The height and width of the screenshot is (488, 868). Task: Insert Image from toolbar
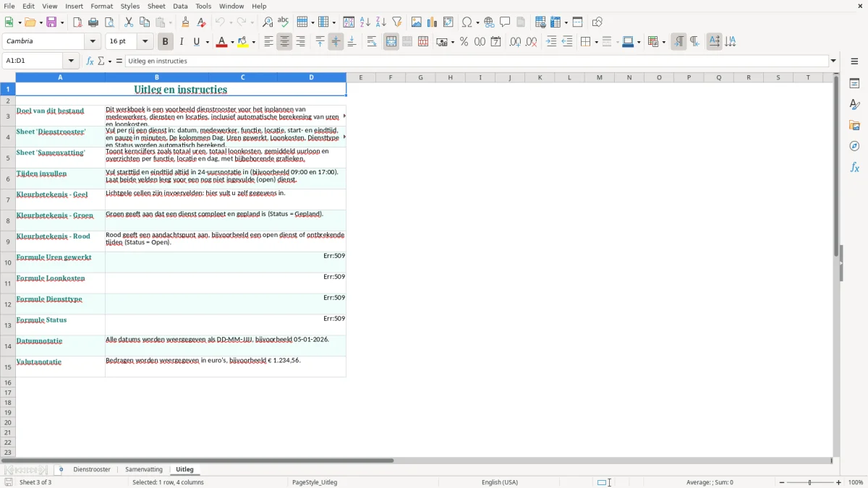pos(416,22)
